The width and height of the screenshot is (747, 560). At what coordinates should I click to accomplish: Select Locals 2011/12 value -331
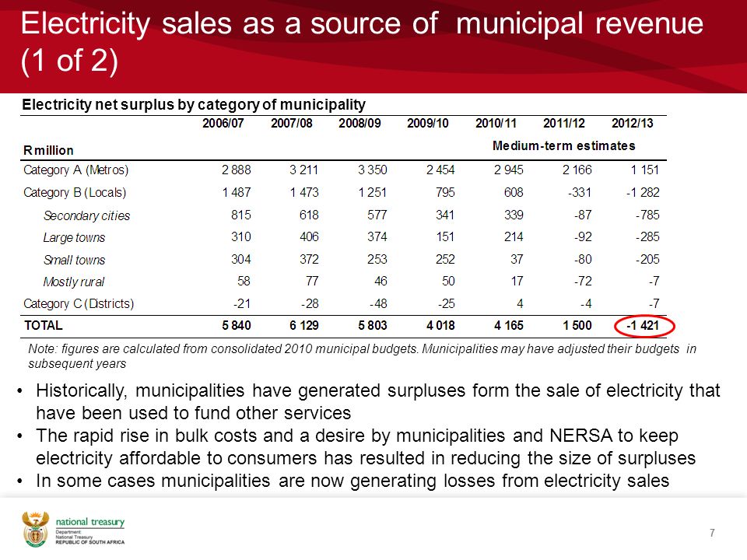pyautogui.click(x=580, y=192)
